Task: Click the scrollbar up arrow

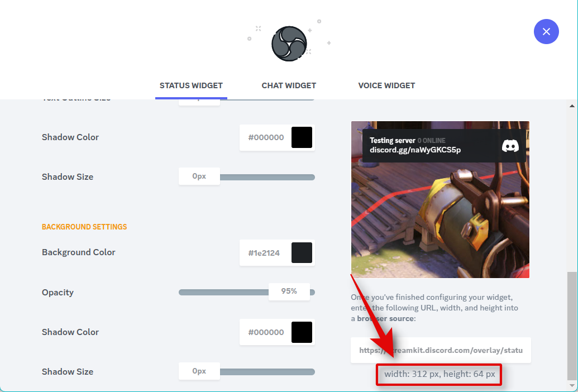Action: pos(572,106)
